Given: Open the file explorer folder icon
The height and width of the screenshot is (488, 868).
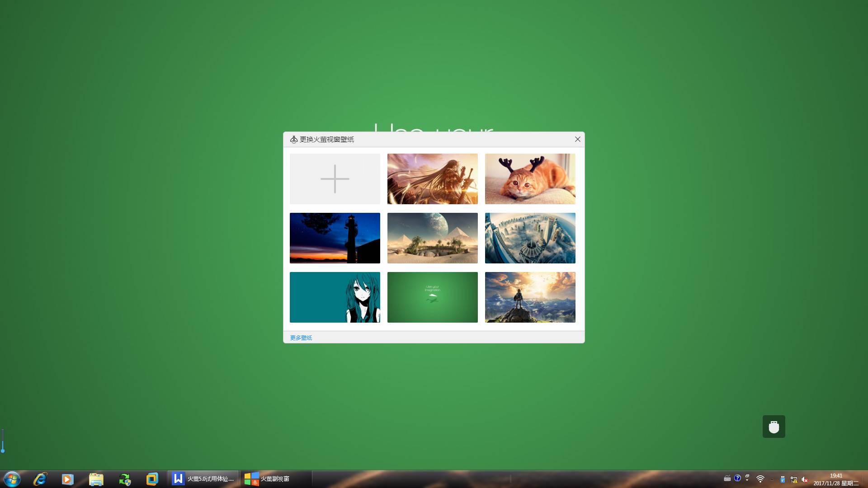Looking at the screenshot, I should (x=96, y=479).
